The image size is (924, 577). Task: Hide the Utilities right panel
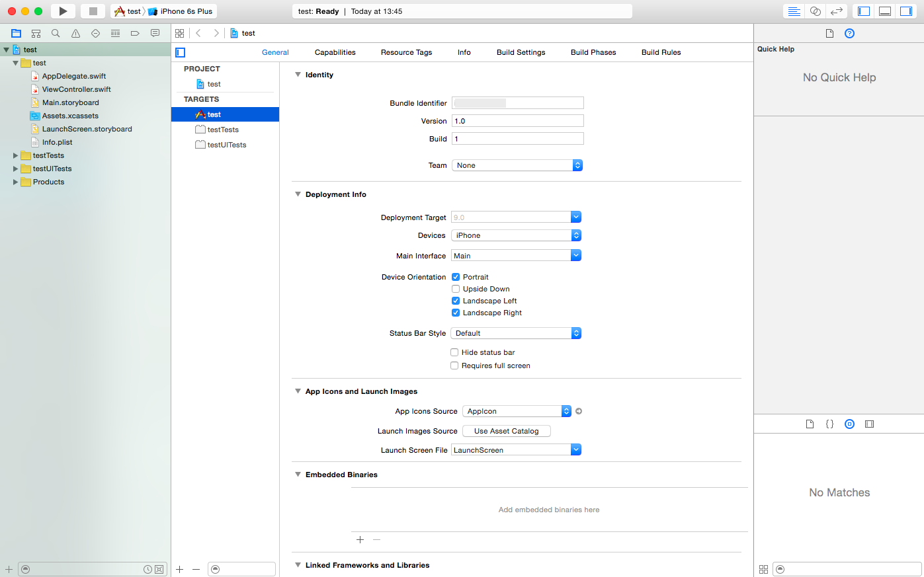[905, 11]
